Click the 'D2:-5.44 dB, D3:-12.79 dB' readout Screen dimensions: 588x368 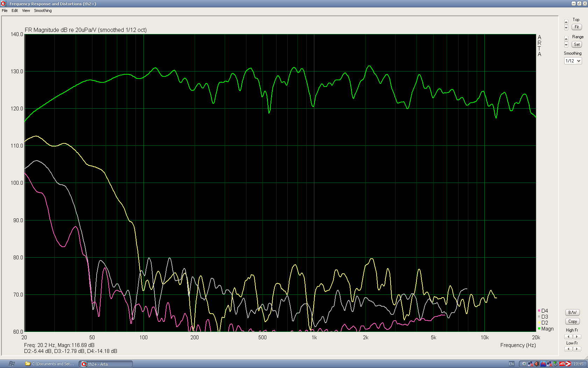tap(54, 351)
